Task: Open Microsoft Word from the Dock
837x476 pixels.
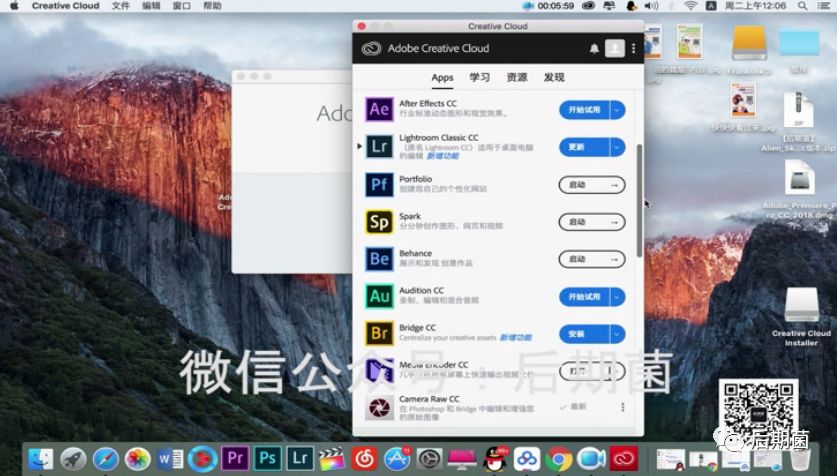Action: (x=170, y=459)
